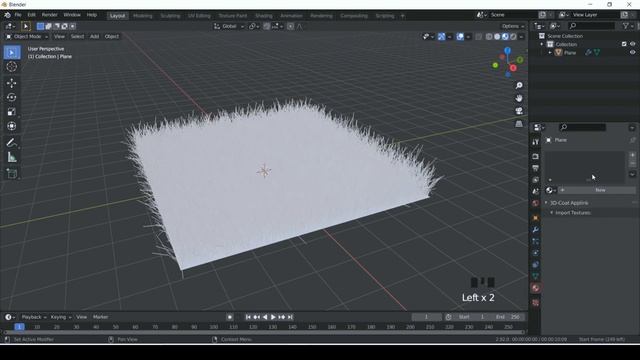Open the Options dropdown
Image resolution: width=640 pixels, height=360 pixels.
pos(513,26)
